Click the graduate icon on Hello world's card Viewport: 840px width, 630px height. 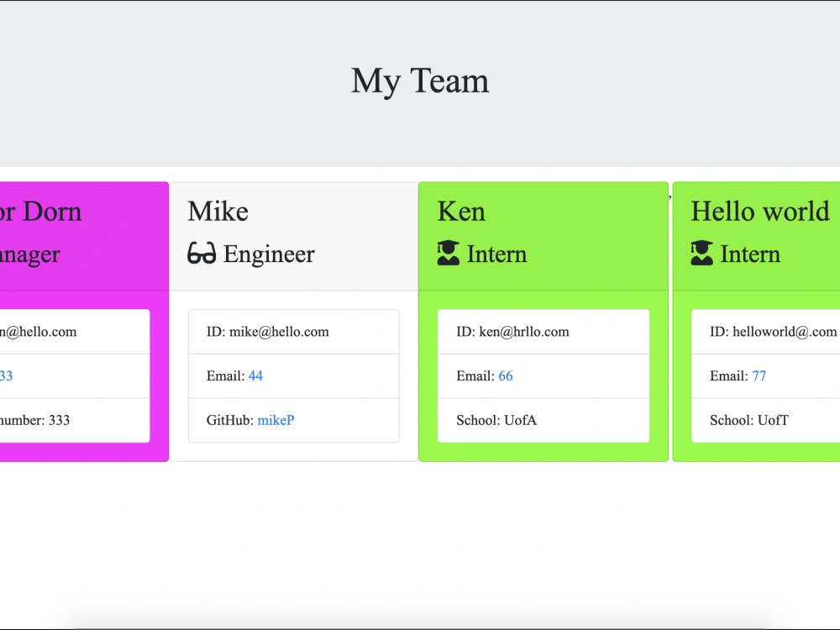[x=701, y=253]
